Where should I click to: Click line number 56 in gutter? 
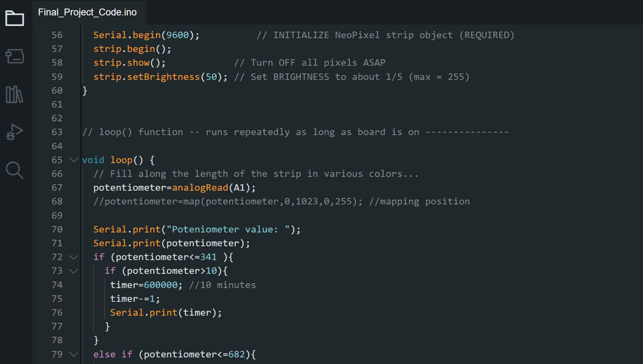57,35
